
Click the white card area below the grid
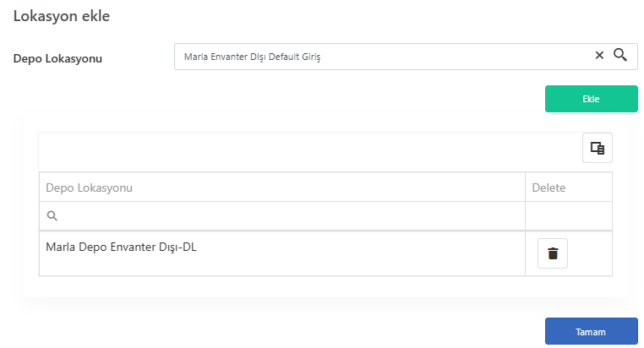point(325,287)
